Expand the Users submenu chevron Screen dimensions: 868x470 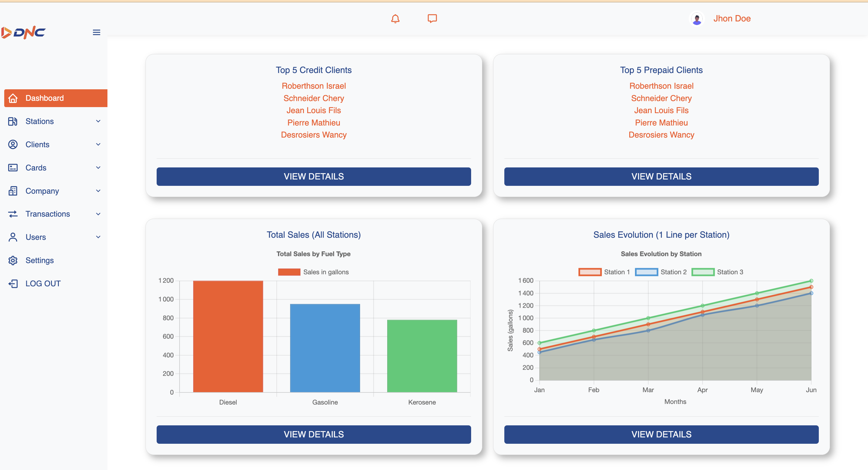pyautogui.click(x=98, y=237)
